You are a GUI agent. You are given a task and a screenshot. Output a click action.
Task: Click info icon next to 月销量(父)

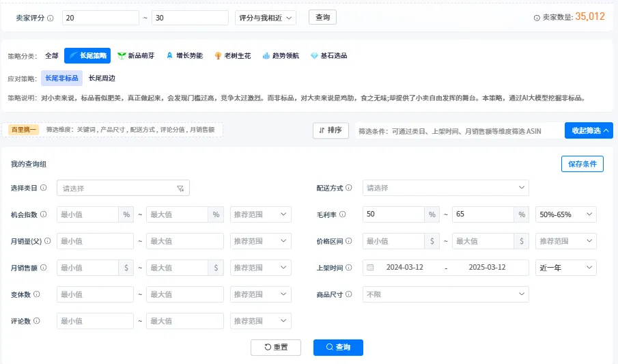(47, 241)
